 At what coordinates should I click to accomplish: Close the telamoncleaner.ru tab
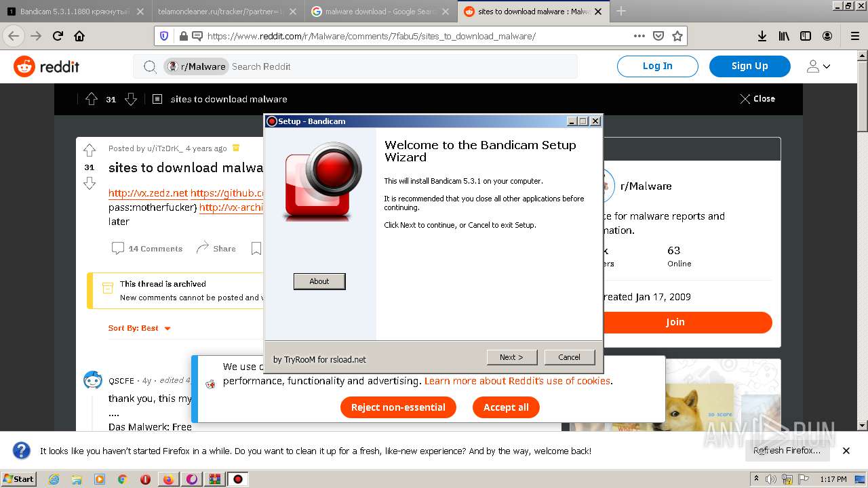tap(293, 12)
